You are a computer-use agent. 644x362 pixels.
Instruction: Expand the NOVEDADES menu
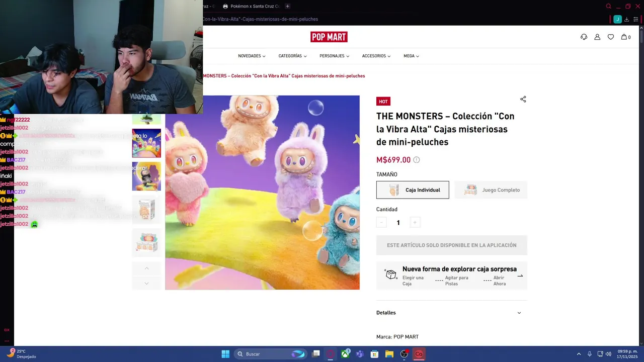(252, 56)
